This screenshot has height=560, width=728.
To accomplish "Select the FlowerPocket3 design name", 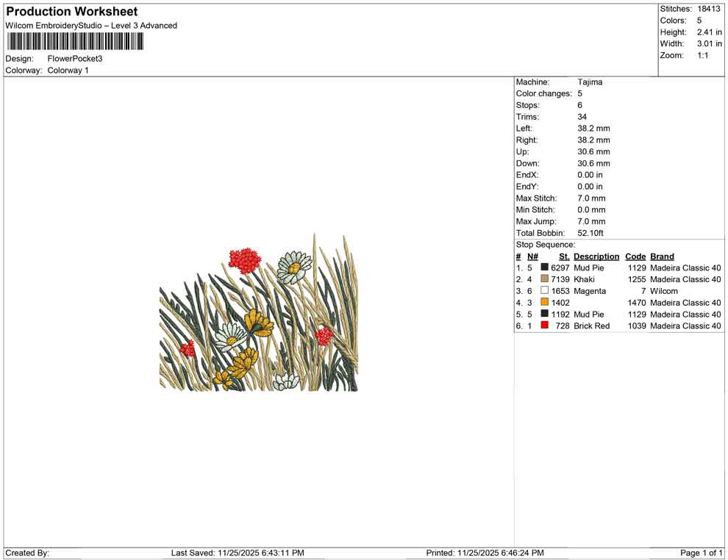I will (x=75, y=59).
